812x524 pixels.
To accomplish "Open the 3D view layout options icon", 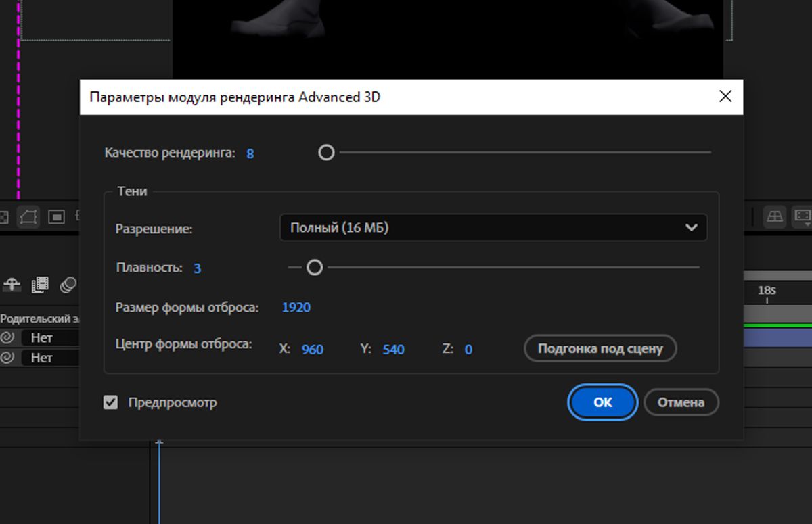I will (x=802, y=216).
